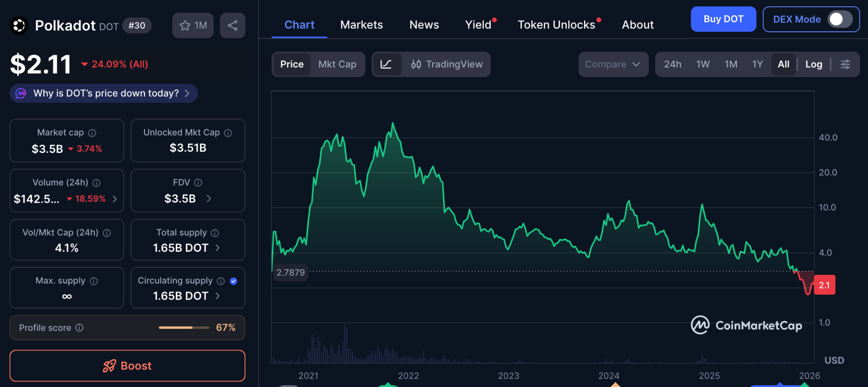This screenshot has width=868, height=387.
Task: Expand Total supply details chevron
Action: 218,248
